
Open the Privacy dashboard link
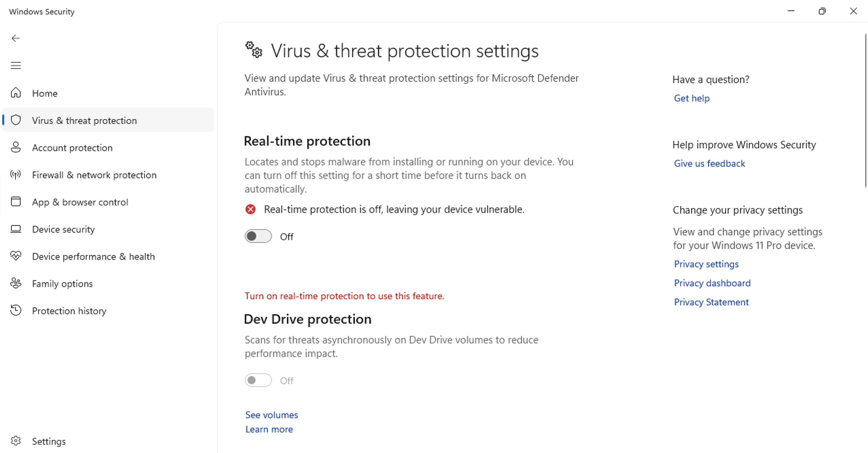(712, 283)
